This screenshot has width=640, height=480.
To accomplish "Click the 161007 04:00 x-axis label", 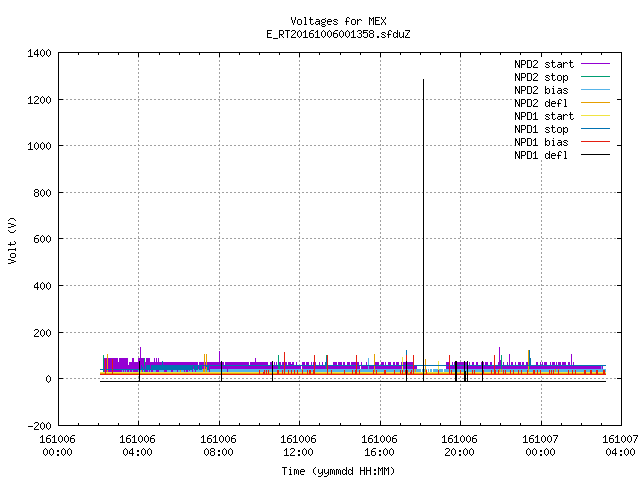I will coord(620,446).
